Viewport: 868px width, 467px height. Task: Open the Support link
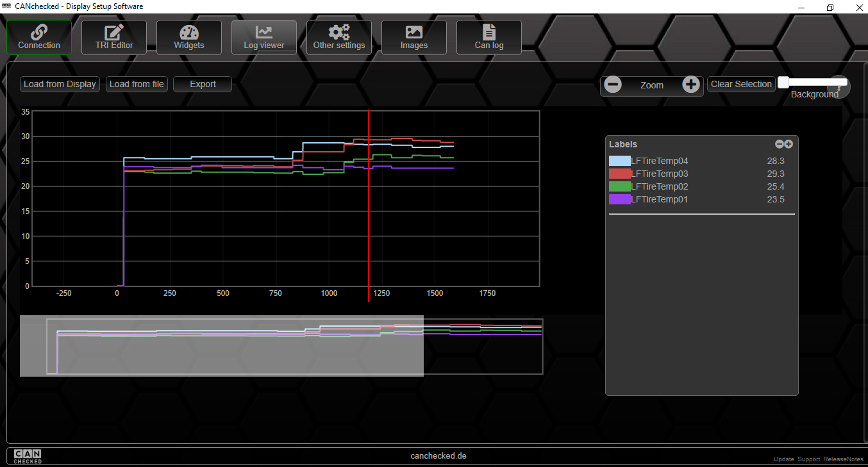point(808,459)
